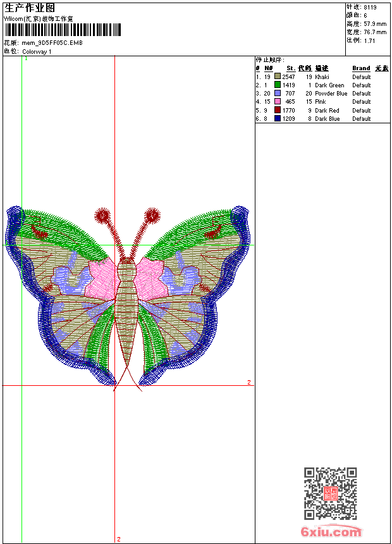This screenshot has height=544, width=392.
Task: Click the Colorway 1 label
Action: click(x=37, y=51)
